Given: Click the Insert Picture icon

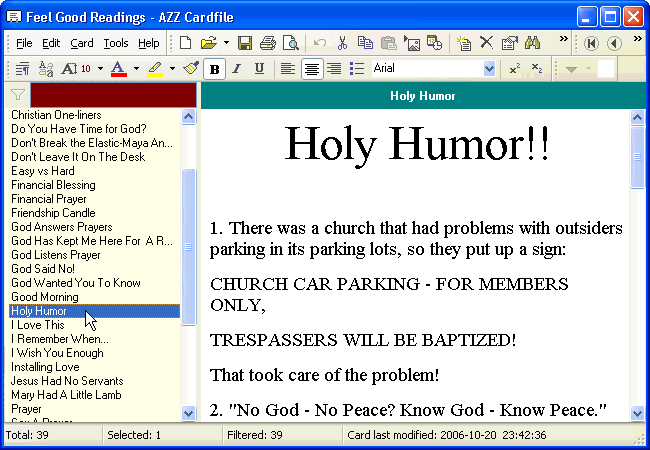Looking at the screenshot, I should click(411, 43).
